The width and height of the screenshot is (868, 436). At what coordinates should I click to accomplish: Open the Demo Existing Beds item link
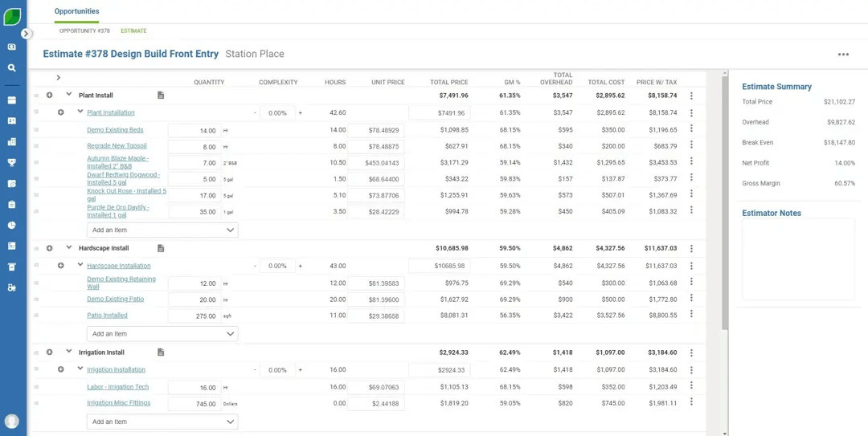[x=115, y=130]
